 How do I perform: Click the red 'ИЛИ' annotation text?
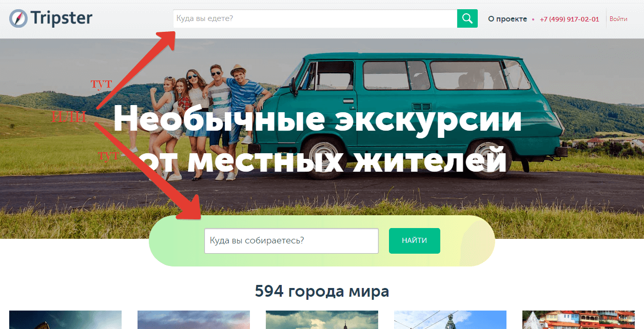pos(69,117)
